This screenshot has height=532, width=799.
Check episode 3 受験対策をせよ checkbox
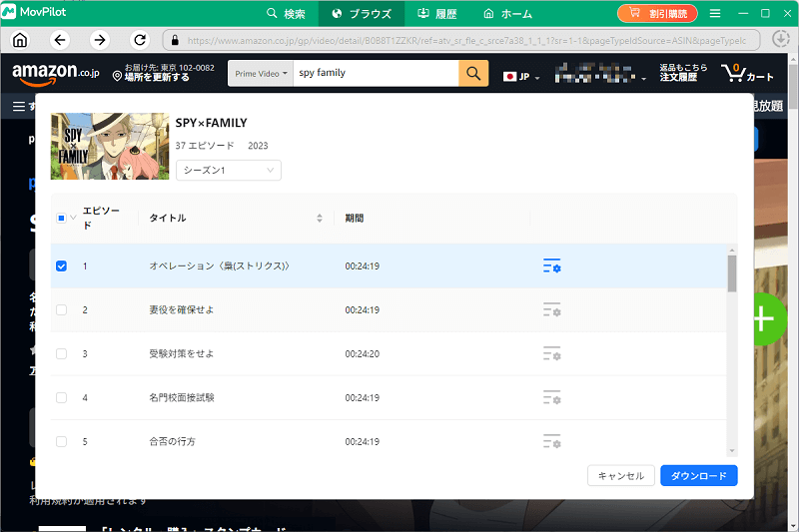[x=61, y=353]
